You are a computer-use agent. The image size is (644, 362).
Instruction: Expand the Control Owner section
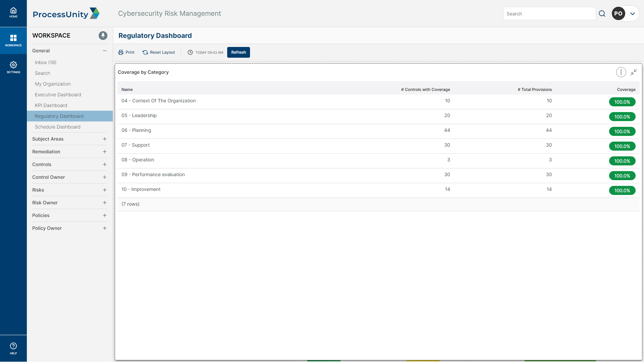coord(105,177)
